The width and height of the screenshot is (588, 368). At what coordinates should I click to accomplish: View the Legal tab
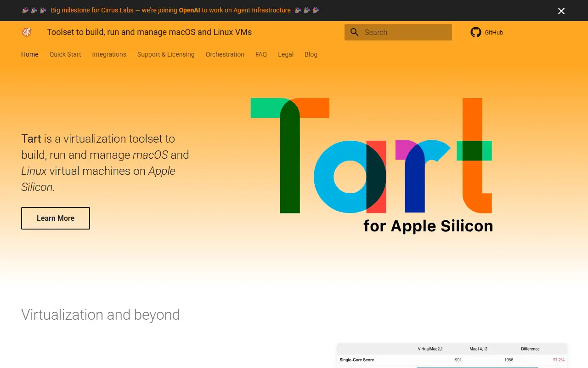[286, 54]
